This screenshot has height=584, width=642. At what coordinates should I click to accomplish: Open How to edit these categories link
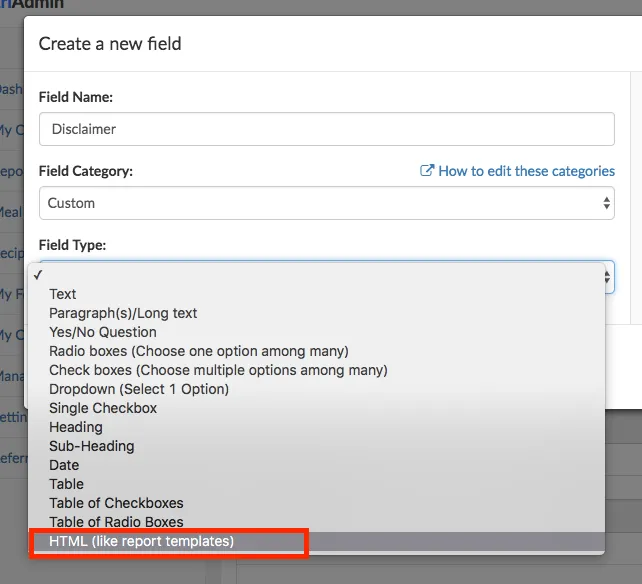526,171
